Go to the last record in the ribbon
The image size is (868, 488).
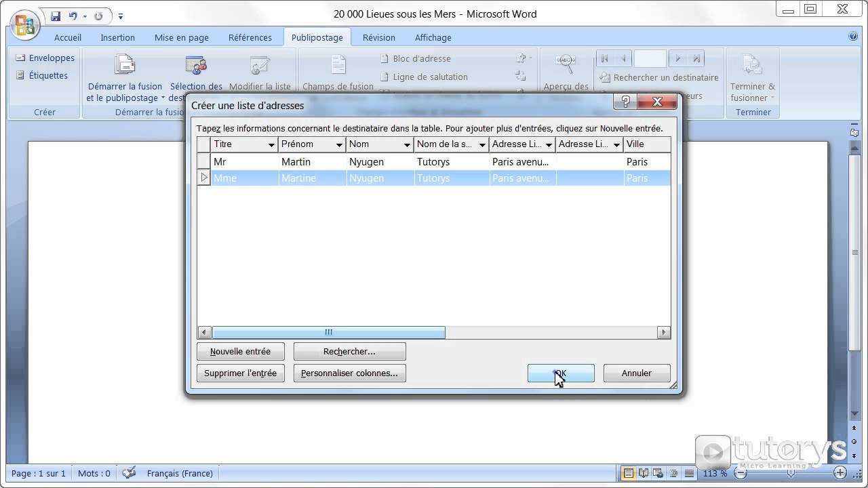[x=696, y=59]
